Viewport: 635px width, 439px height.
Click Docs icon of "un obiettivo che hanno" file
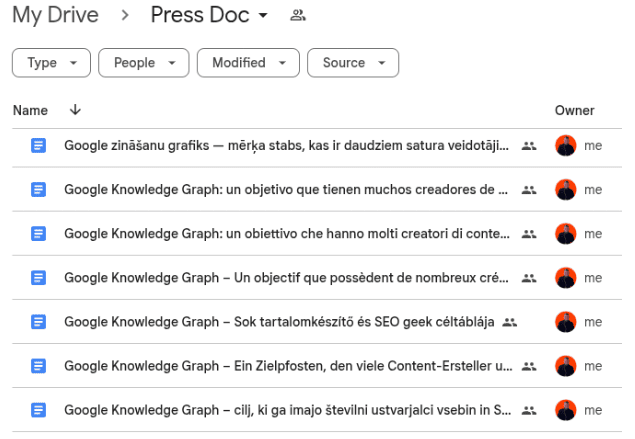[38, 234]
